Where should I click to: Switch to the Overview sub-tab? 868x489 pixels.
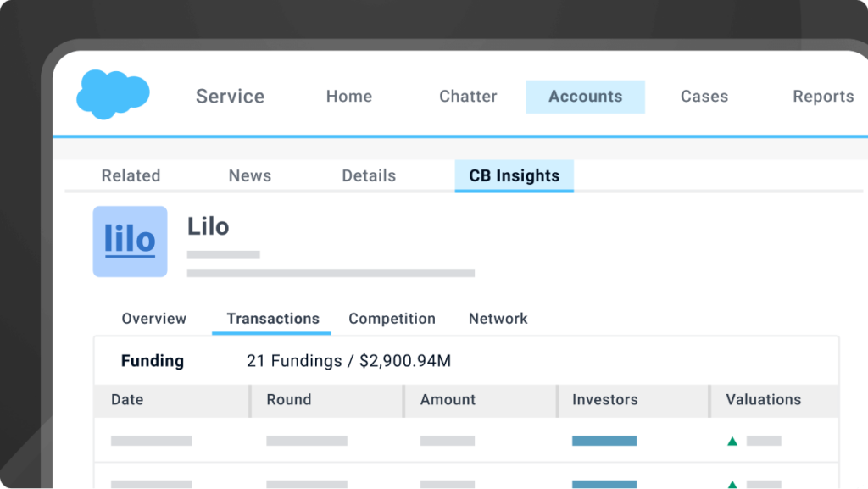[153, 319]
